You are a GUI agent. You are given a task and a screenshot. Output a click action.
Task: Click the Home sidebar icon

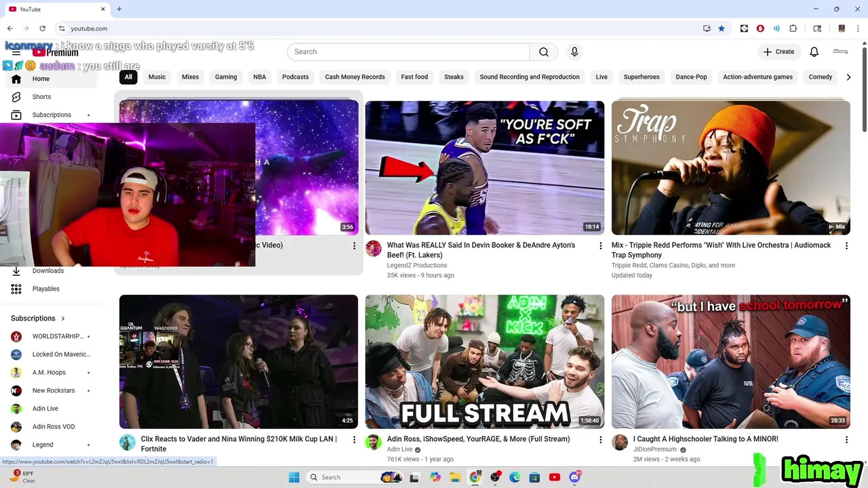click(16, 79)
